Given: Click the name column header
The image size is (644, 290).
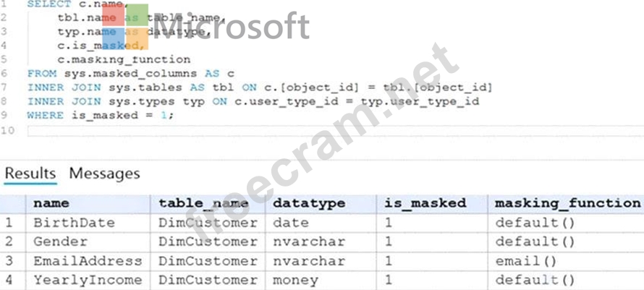Looking at the screenshot, I should [x=51, y=204].
